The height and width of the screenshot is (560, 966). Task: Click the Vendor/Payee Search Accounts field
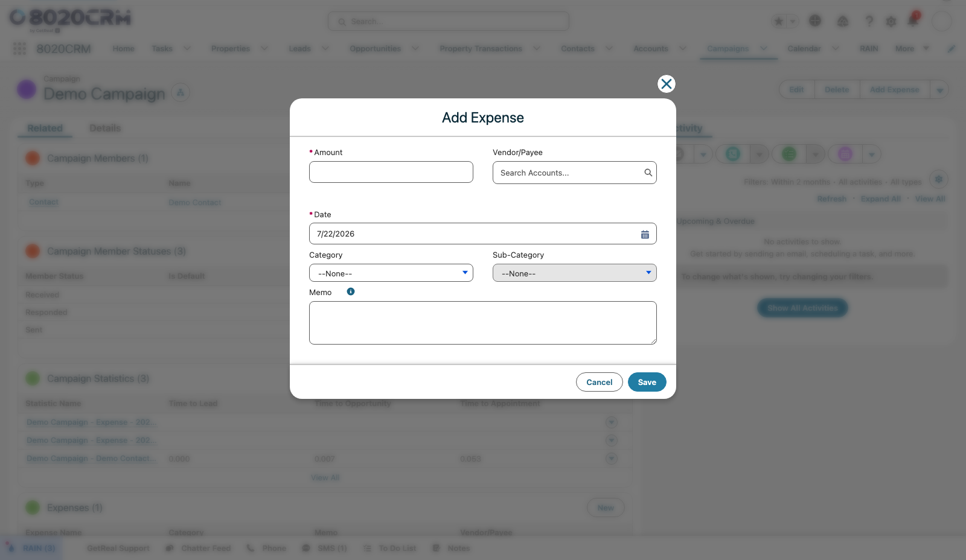click(574, 173)
